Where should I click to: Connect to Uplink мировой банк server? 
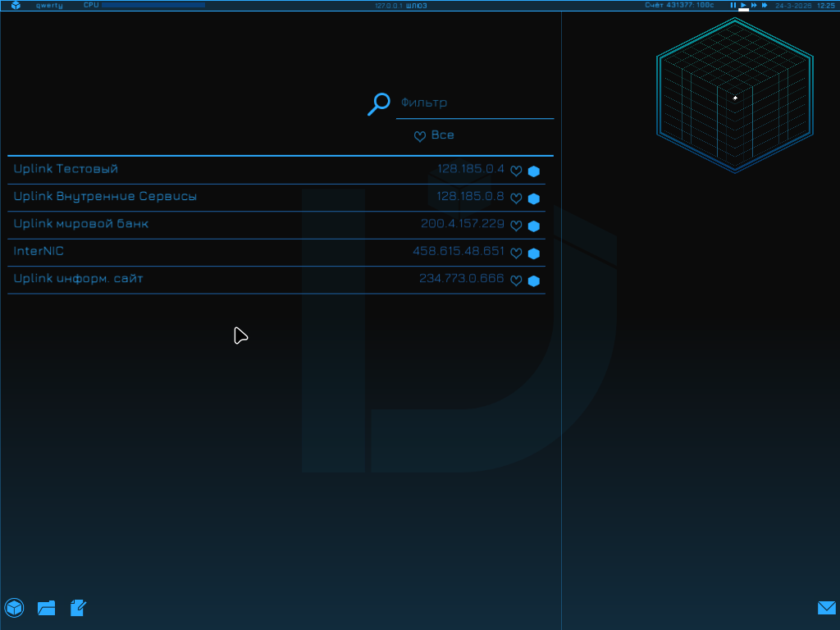(x=81, y=224)
